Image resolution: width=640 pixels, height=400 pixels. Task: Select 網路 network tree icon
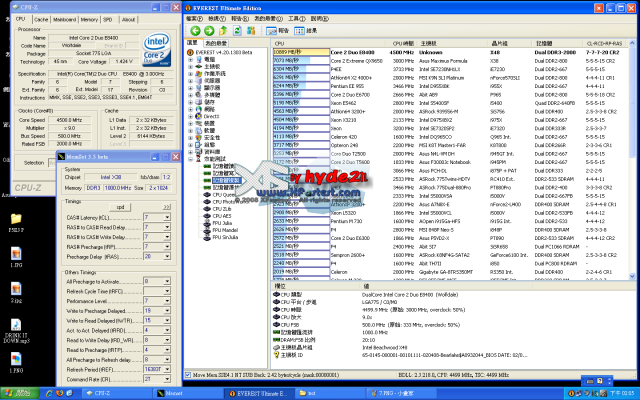(x=198, y=109)
